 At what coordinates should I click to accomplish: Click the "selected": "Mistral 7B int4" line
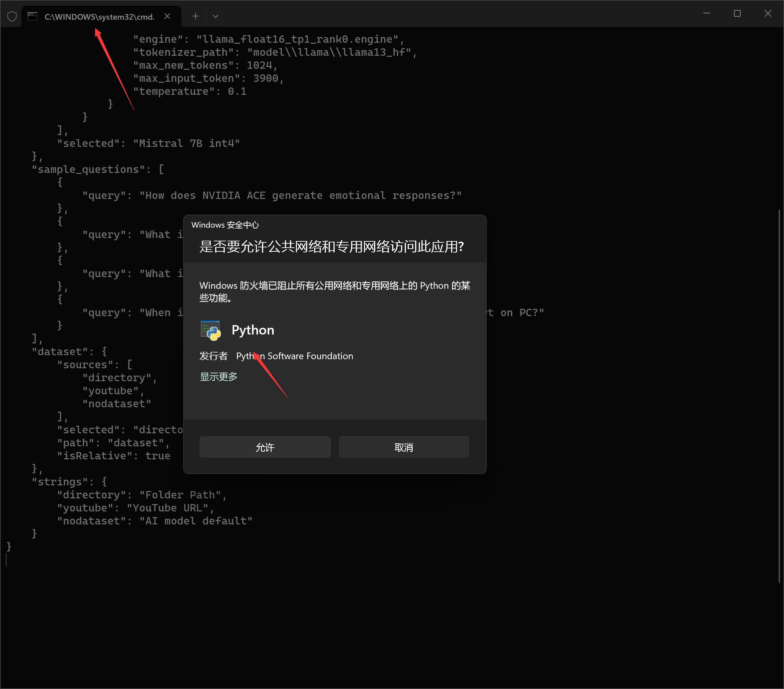pos(148,143)
